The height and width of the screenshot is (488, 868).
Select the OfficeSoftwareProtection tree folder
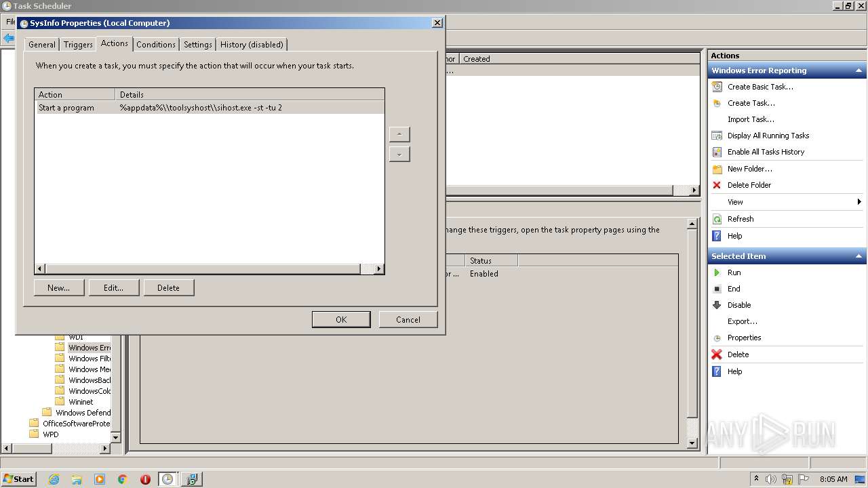76,424
